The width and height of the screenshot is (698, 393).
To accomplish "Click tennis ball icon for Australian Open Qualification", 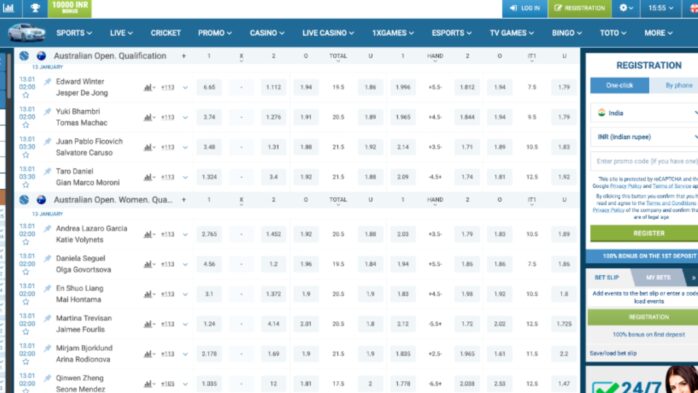I will coord(24,56).
